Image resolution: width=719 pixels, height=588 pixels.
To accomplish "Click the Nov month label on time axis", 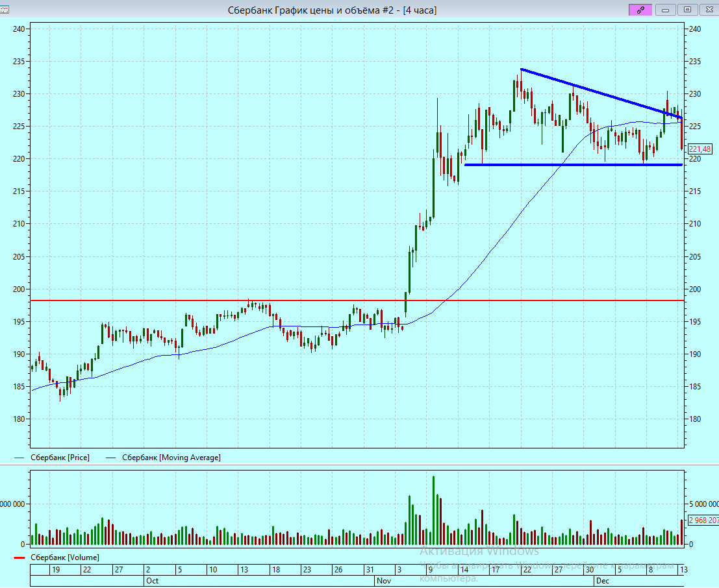I will pos(384,581).
